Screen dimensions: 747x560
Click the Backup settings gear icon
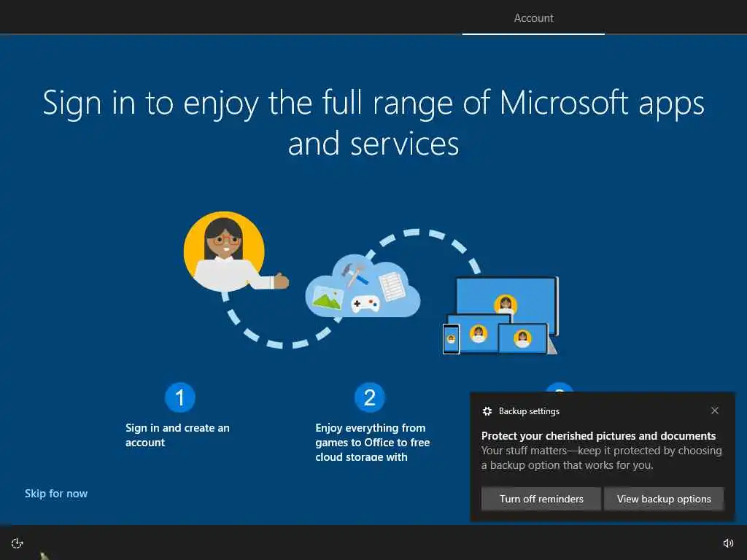pos(487,411)
